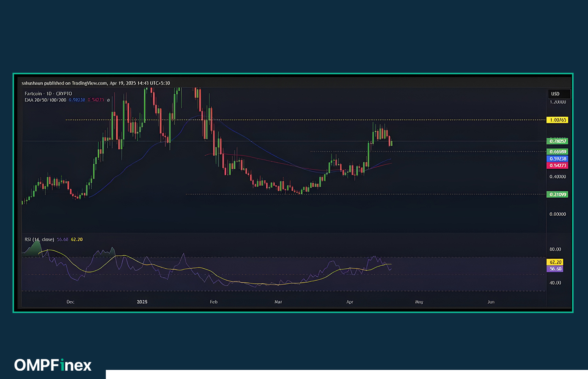Image resolution: width=588 pixels, height=379 pixels.
Task: Click the purple 56.60 RSI value tag
Action: pyautogui.click(x=555, y=268)
